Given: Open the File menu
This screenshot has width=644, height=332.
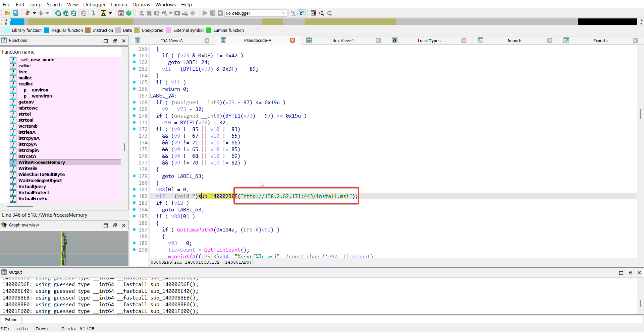Looking at the screenshot, I should pos(6,4).
